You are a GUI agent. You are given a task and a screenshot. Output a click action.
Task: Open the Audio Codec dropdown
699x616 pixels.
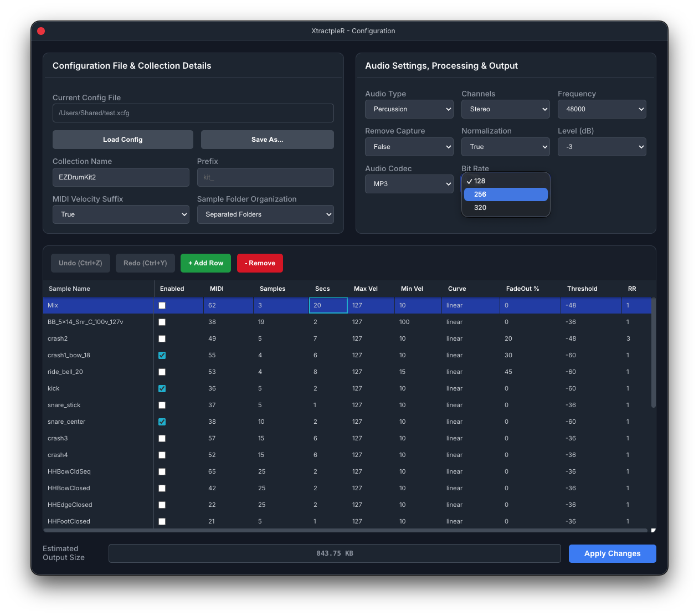pyautogui.click(x=409, y=184)
